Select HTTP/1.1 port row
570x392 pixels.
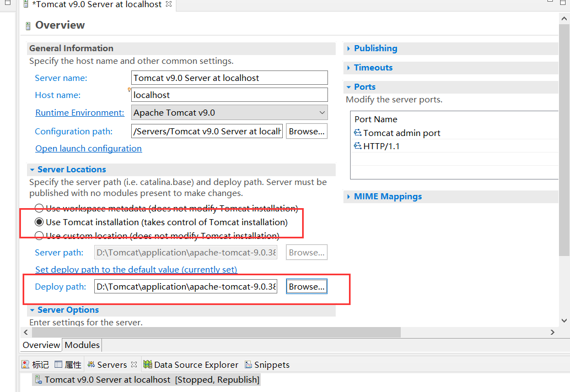(x=454, y=146)
